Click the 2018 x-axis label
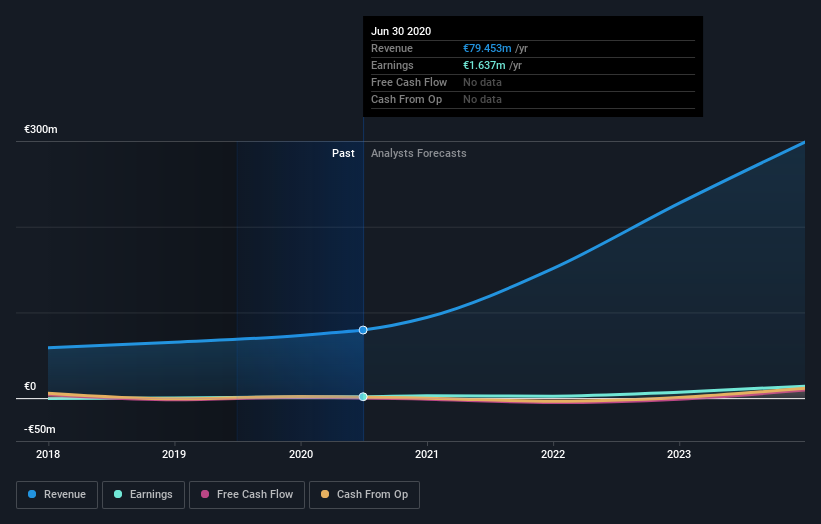Image resolution: width=821 pixels, height=524 pixels. 48,454
